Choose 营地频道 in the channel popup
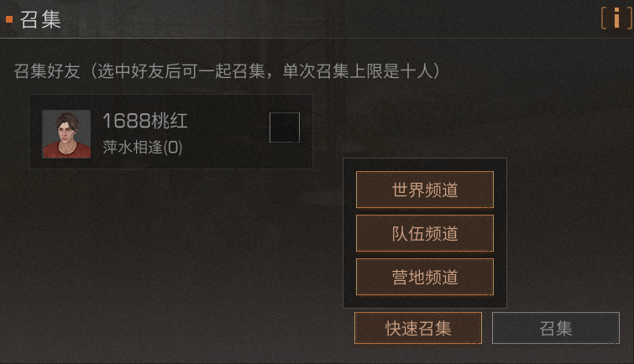The height and width of the screenshot is (364, 634). point(425,277)
